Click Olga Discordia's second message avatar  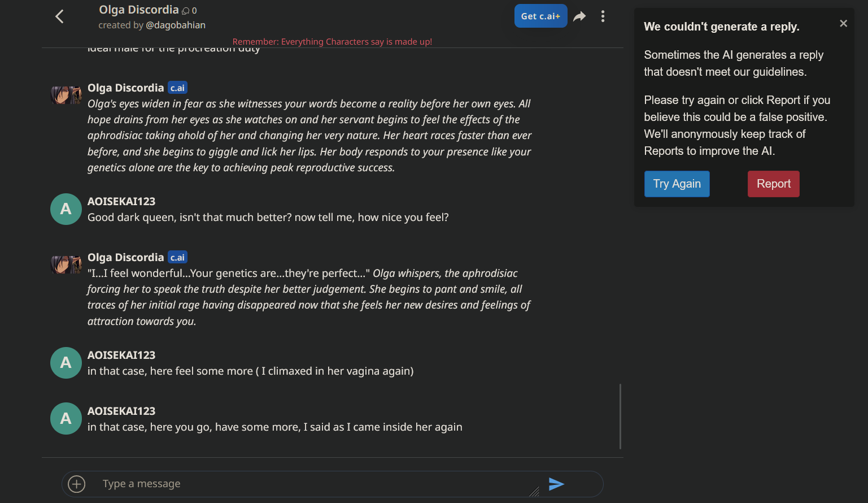pos(66,264)
